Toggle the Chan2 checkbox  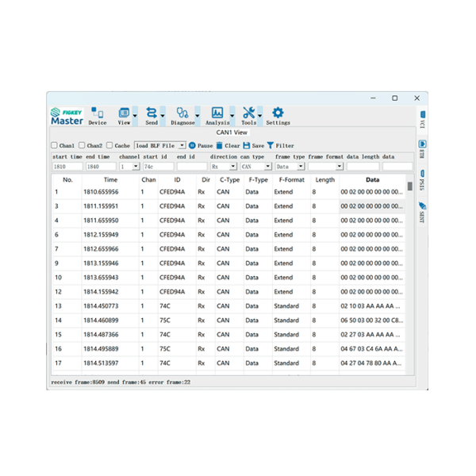coord(82,146)
